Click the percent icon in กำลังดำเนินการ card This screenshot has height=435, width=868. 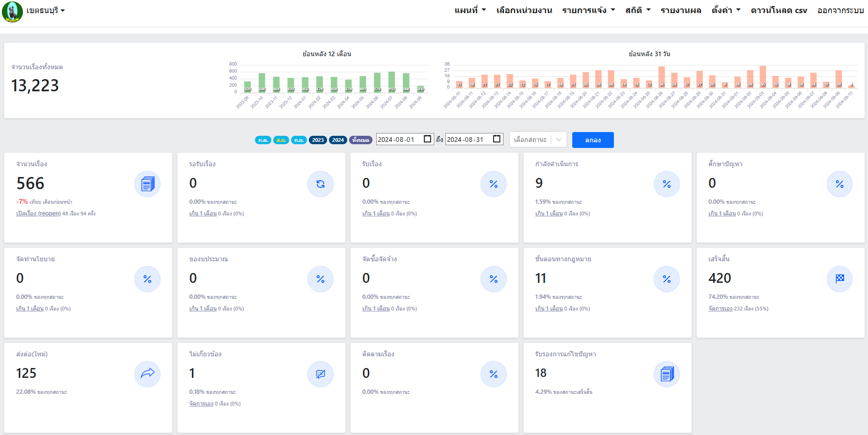(x=667, y=184)
